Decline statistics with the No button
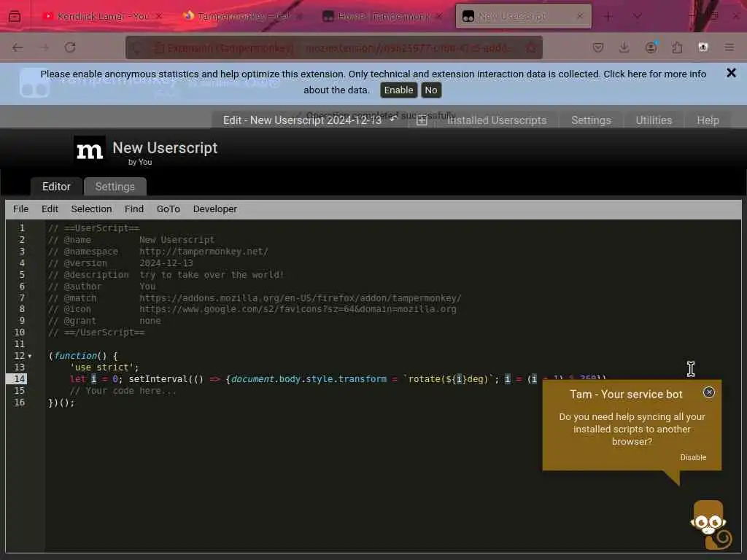The image size is (747, 560). click(x=431, y=90)
